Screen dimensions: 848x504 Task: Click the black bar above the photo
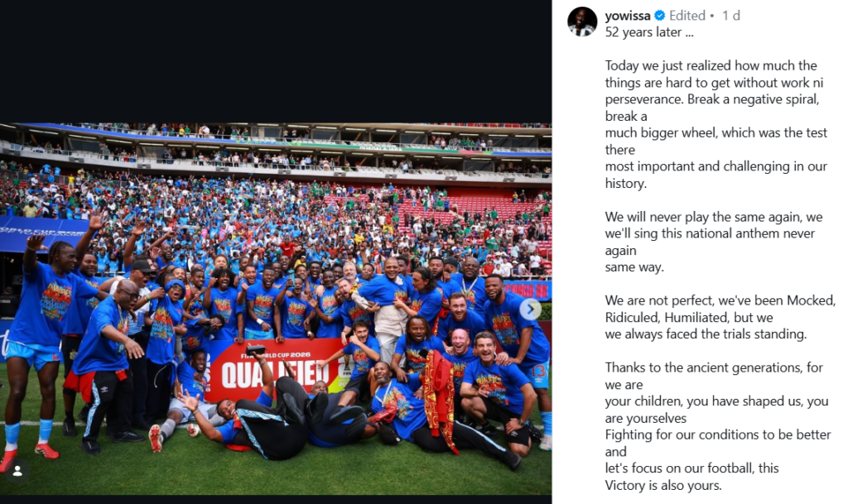click(276, 58)
